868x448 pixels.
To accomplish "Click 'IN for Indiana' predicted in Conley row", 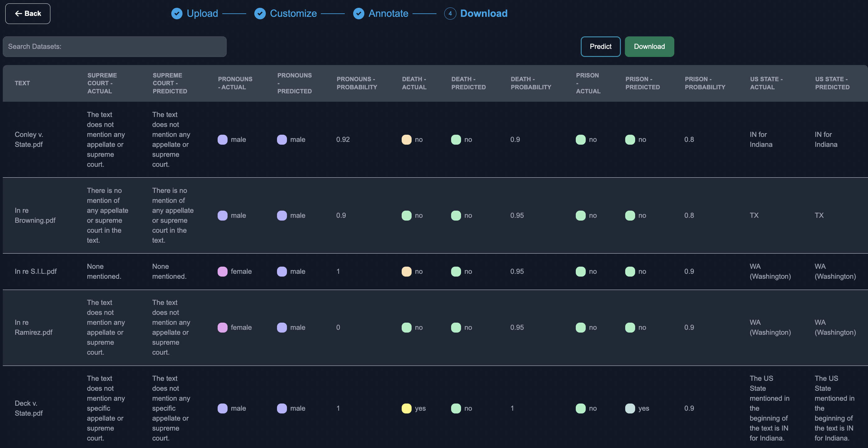I will tap(826, 140).
